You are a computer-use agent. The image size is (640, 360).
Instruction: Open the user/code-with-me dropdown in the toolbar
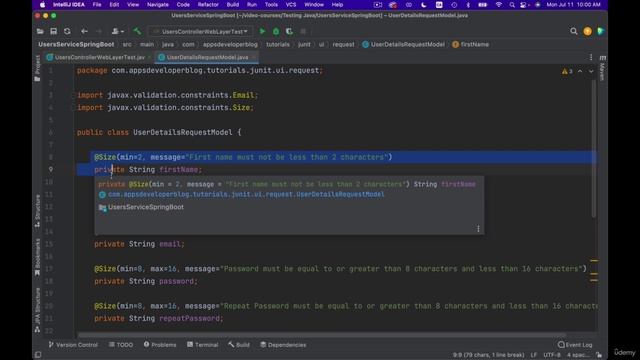coord(118,31)
